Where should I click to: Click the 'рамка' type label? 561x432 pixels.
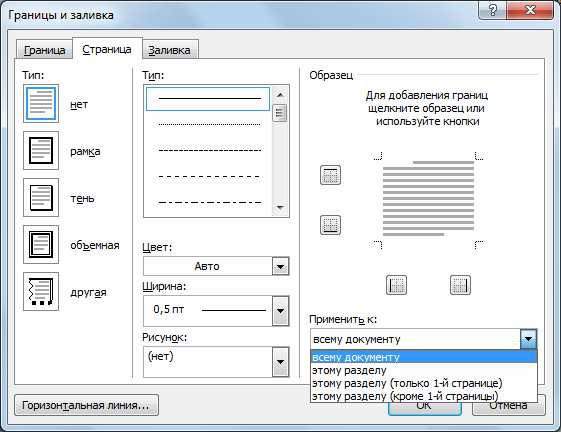tap(85, 151)
